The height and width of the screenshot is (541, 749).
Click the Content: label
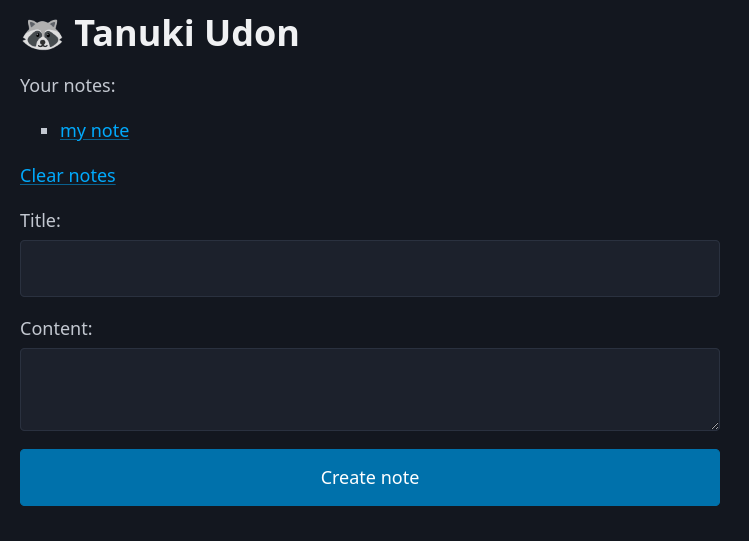click(x=56, y=329)
